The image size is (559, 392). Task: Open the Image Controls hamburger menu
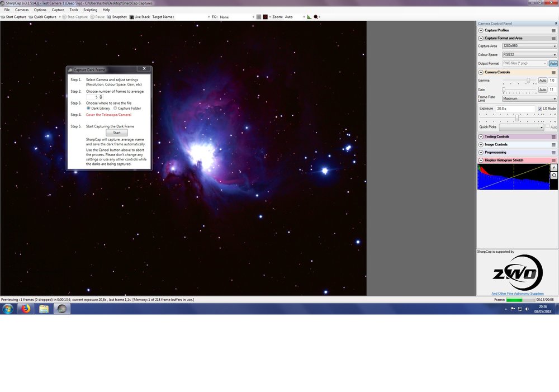(x=553, y=145)
